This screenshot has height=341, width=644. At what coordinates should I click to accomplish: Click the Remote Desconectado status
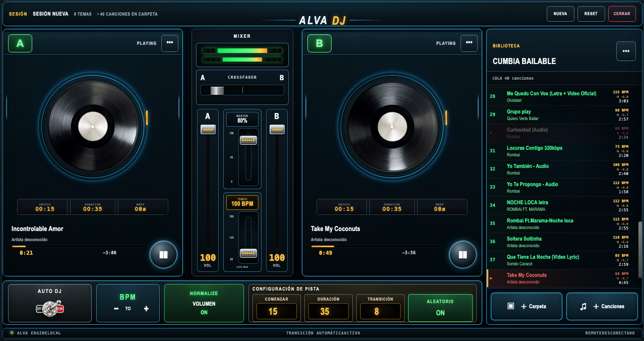610,333
